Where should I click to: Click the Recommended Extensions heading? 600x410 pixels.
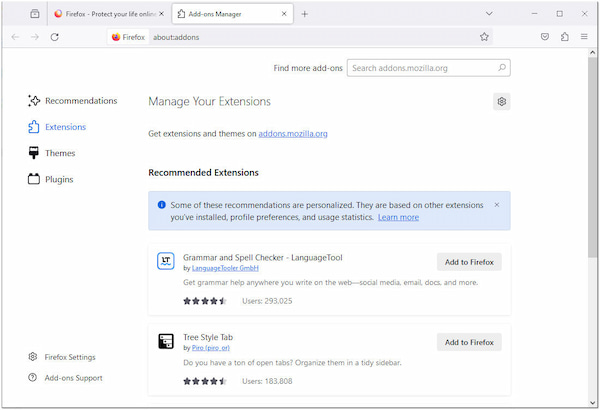click(x=203, y=173)
